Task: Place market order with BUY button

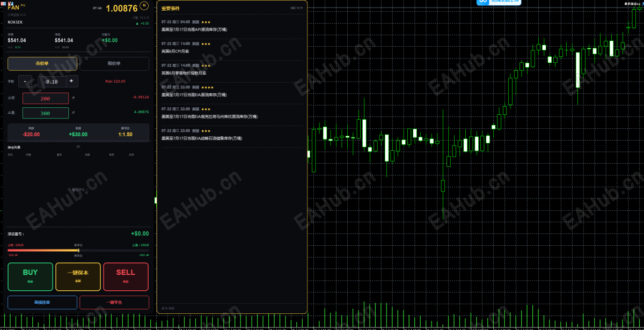Action: 31,276
